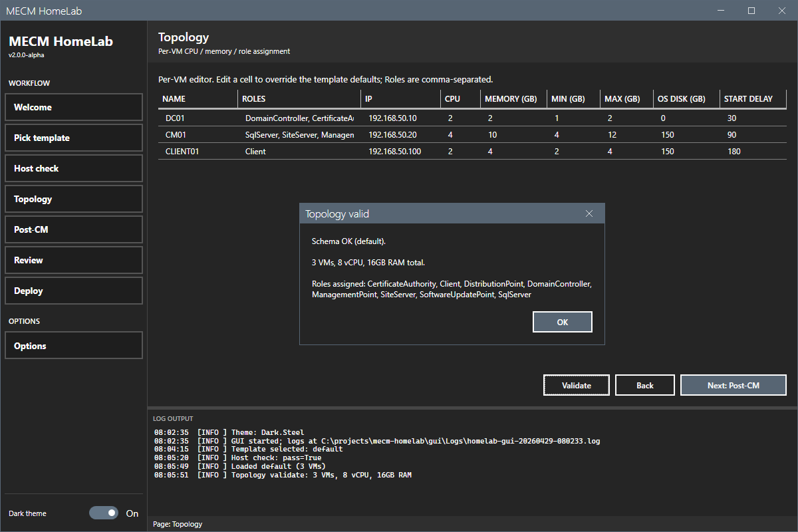Image resolution: width=798 pixels, height=532 pixels.
Task: Select IP cell 192.168.50.20
Action: [401, 135]
